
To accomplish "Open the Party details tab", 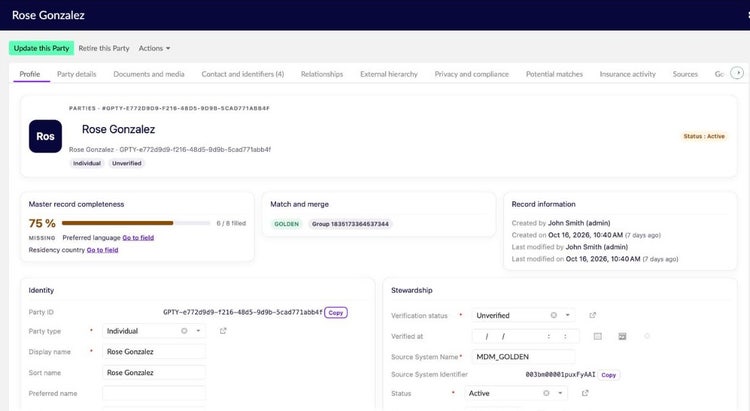I will tap(77, 74).
